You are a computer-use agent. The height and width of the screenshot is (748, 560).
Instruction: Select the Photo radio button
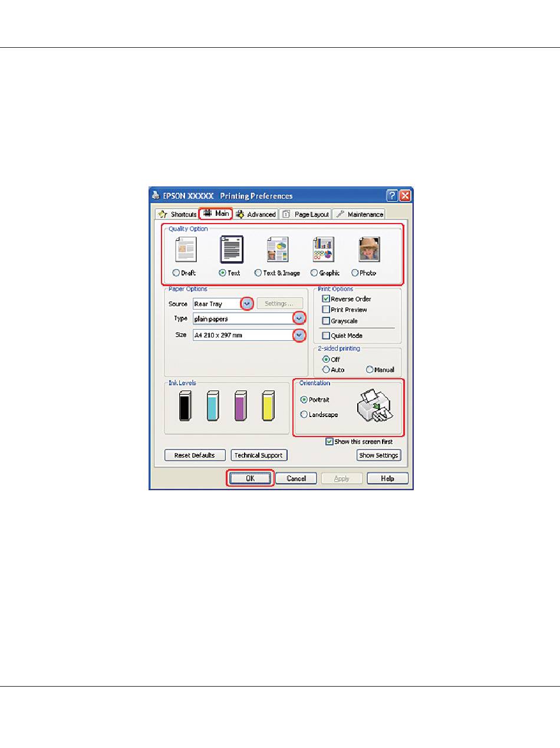tap(355, 273)
